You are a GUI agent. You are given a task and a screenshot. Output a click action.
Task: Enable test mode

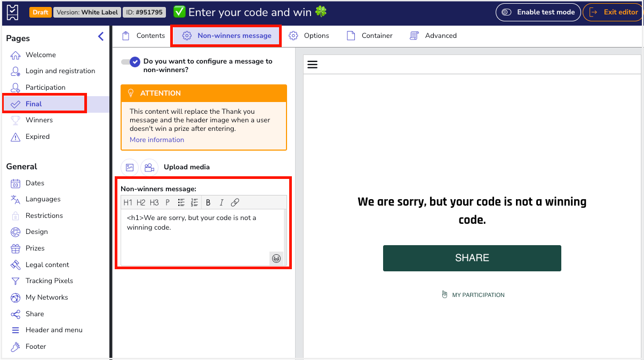coord(538,12)
